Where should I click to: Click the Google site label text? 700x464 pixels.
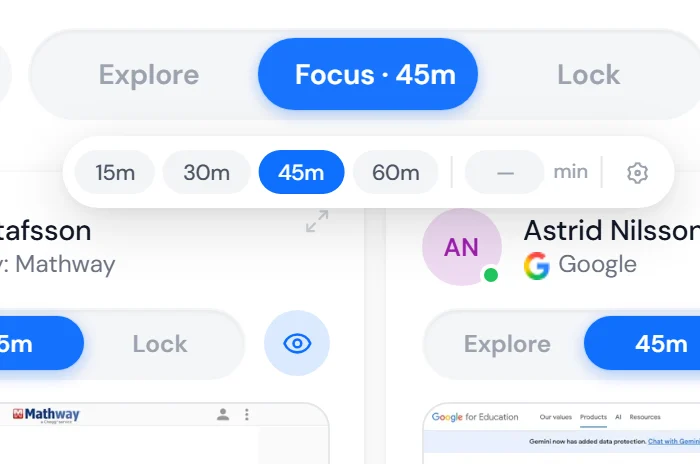pyautogui.click(x=597, y=265)
